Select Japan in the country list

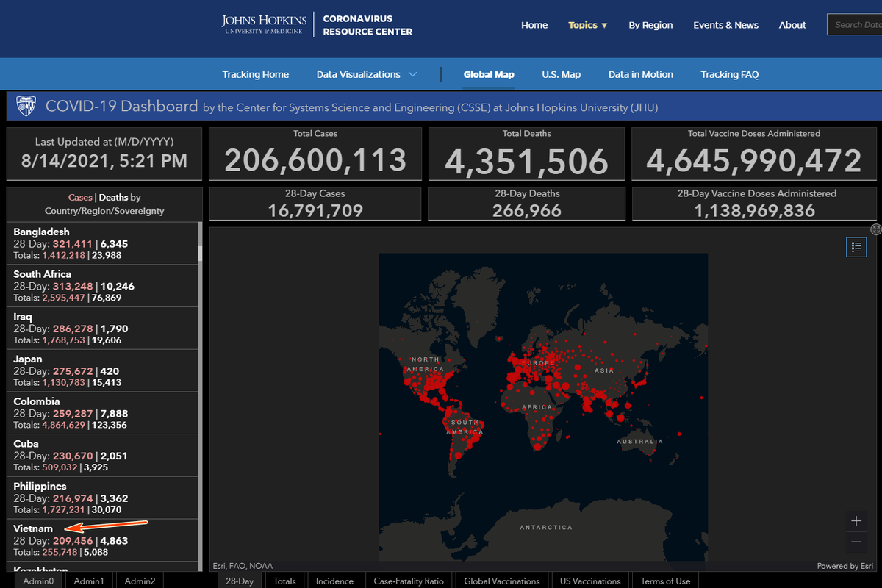pyautogui.click(x=102, y=370)
